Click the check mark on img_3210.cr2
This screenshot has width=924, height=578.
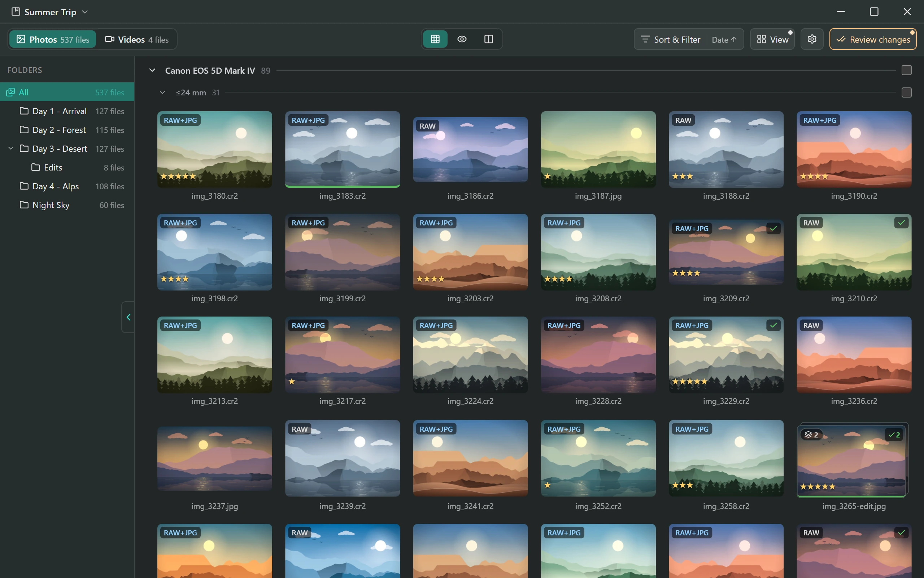point(901,223)
